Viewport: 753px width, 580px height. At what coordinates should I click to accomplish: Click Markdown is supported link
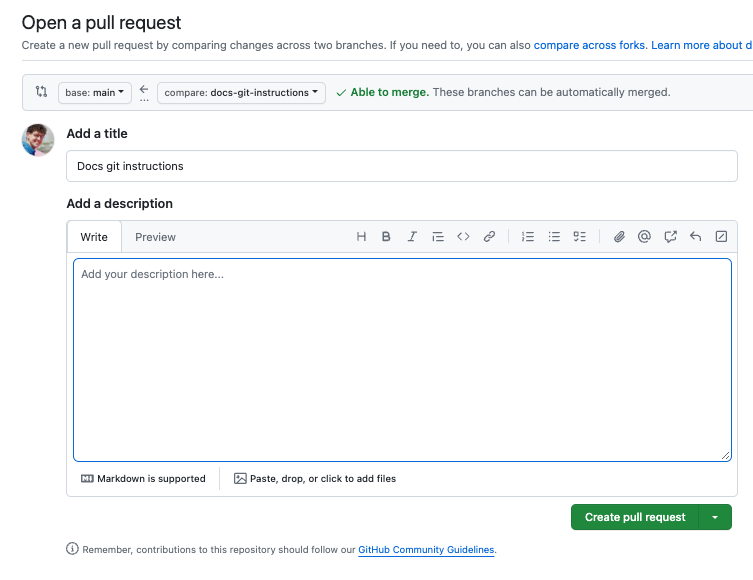[x=143, y=479]
